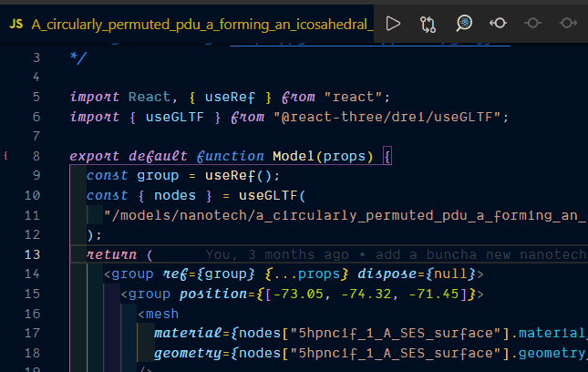Go to previous revision icon
This screenshot has height=372, width=588.
click(498, 24)
